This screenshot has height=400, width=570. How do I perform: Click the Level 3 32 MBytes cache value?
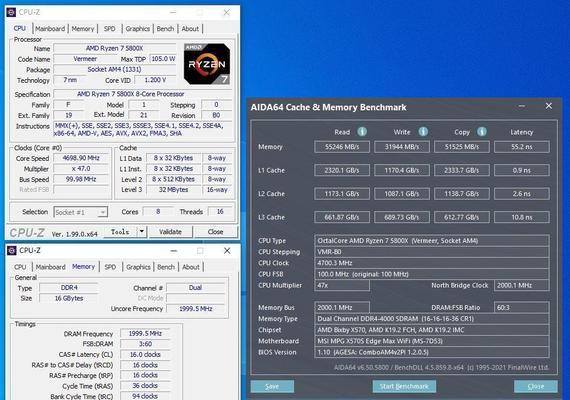[x=173, y=190]
